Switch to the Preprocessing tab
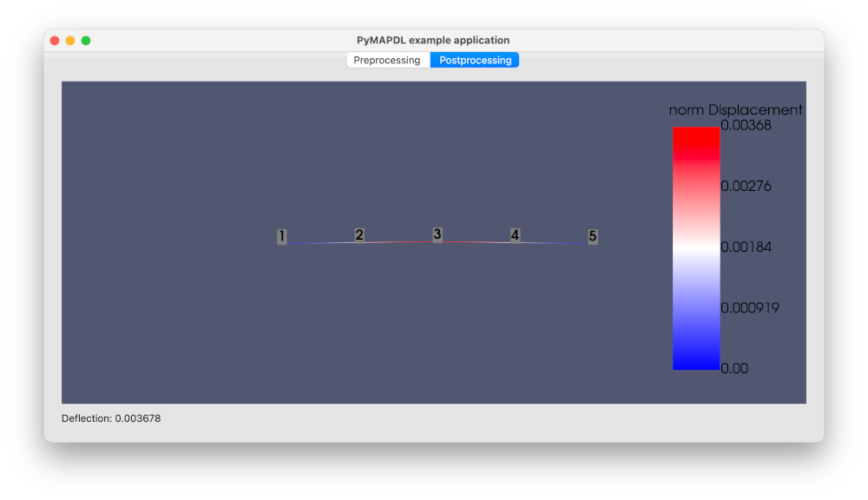This screenshot has height=500, width=868. coord(387,60)
